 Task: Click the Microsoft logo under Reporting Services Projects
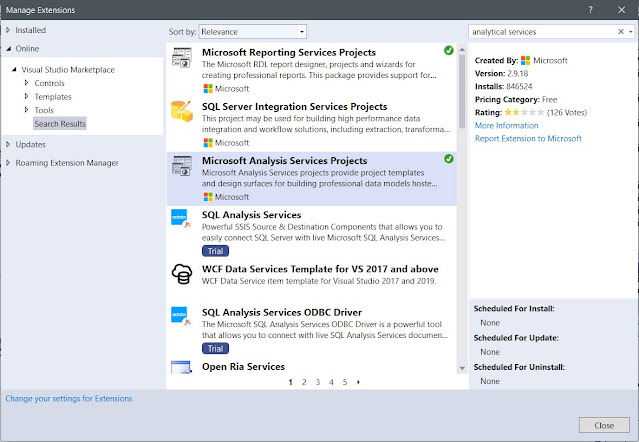pos(208,88)
